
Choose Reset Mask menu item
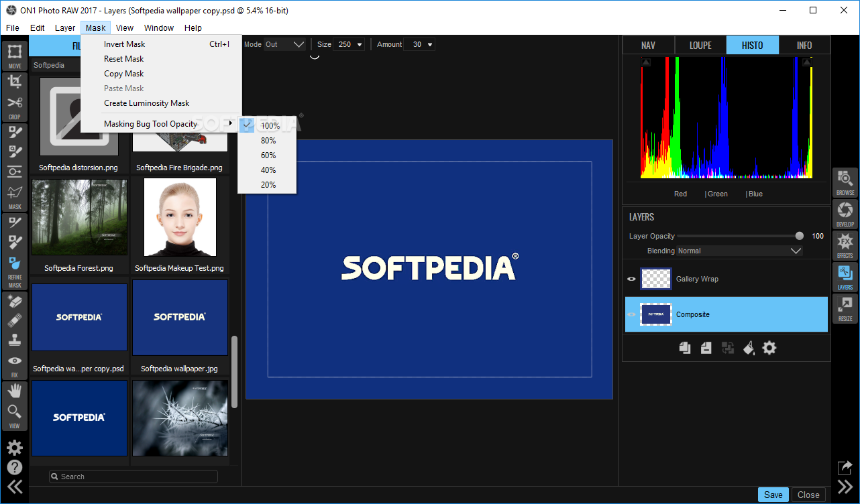(160, 59)
